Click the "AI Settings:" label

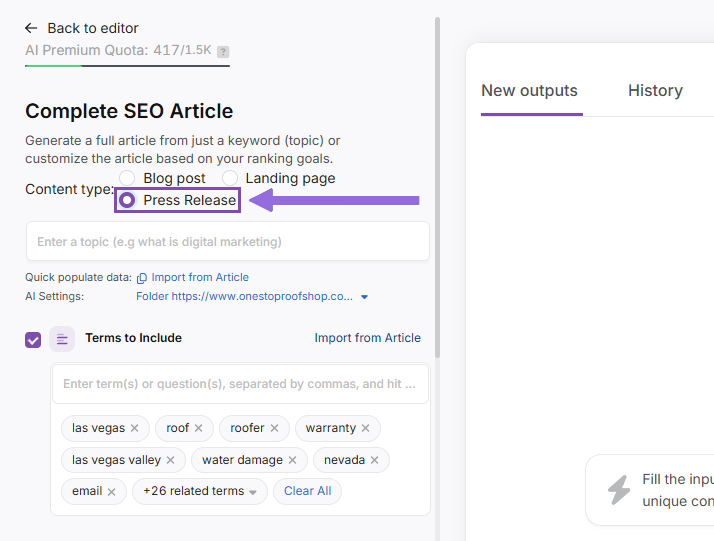click(x=55, y=296)
